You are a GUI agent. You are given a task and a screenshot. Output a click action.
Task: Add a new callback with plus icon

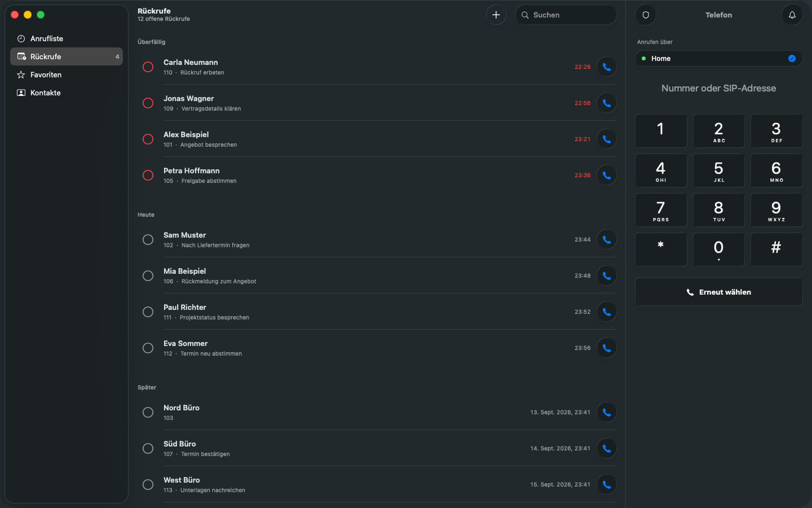496,15
